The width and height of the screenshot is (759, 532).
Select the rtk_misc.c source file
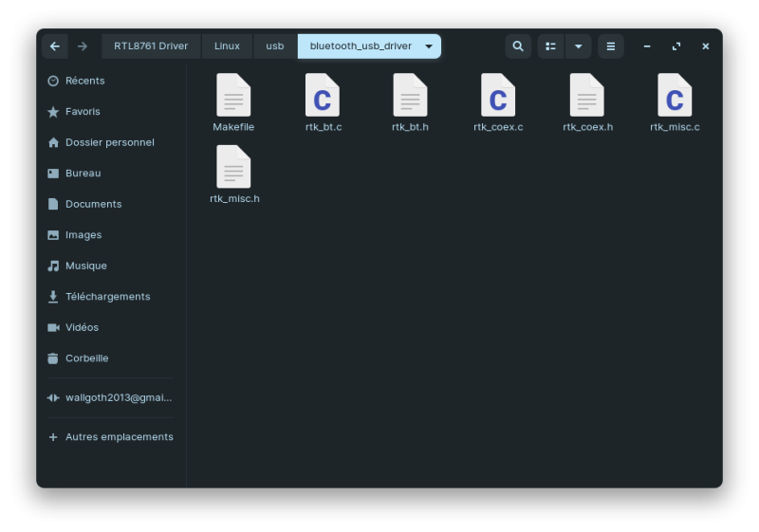pyautogui.click(x=675, y=96)
